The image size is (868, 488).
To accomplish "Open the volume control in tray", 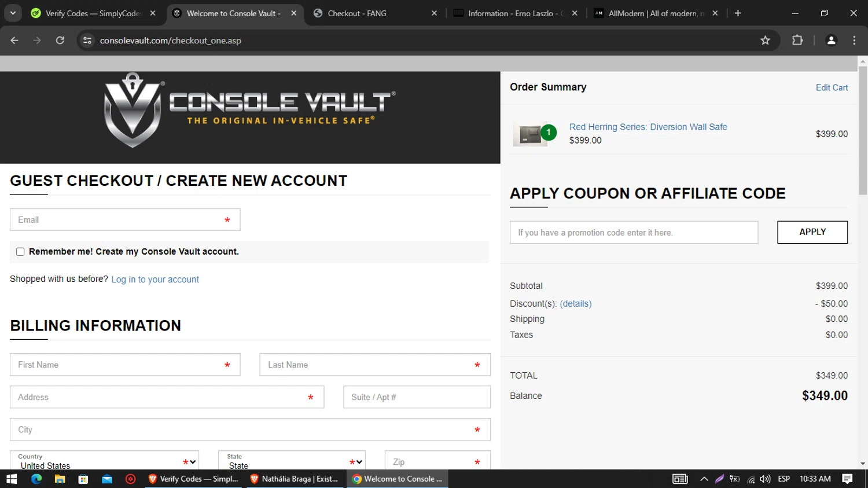I will 765,479.
